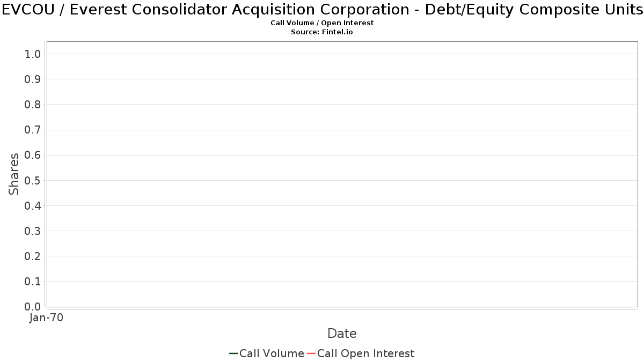
Task: Click the 0.5 y-axis tick label
Action: coord(33,180)
